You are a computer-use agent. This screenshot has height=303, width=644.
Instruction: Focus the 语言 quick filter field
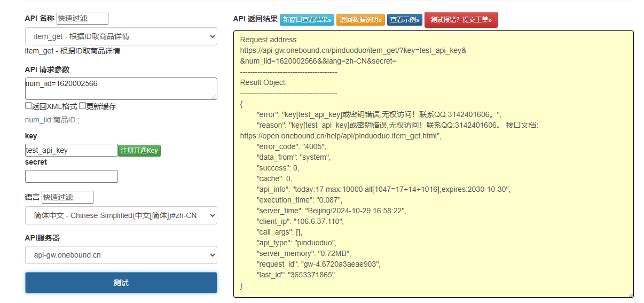click(67, 197)
